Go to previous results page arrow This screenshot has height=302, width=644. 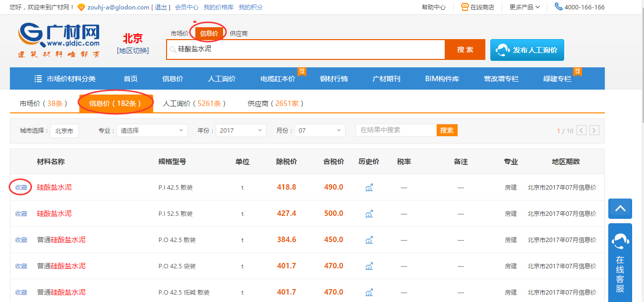pos(582,131)
